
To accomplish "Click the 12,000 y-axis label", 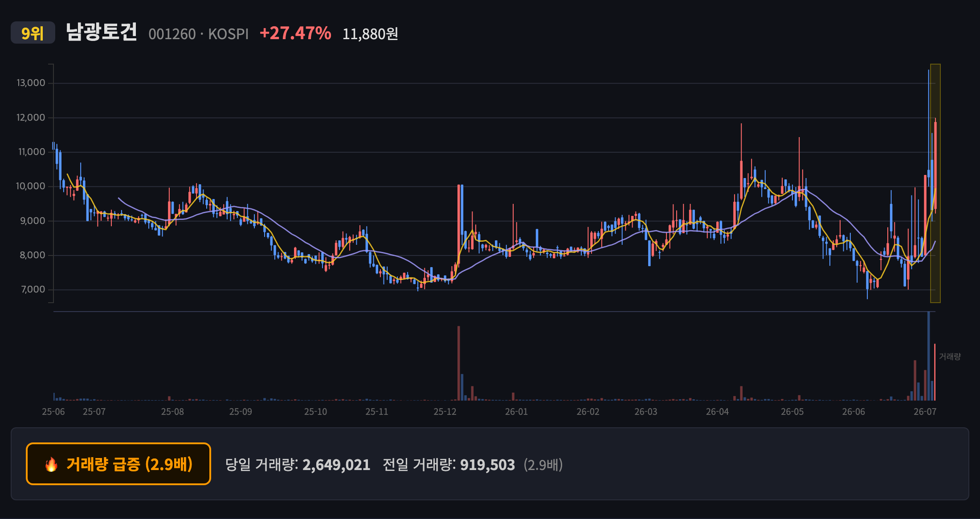I will [31, 118].
